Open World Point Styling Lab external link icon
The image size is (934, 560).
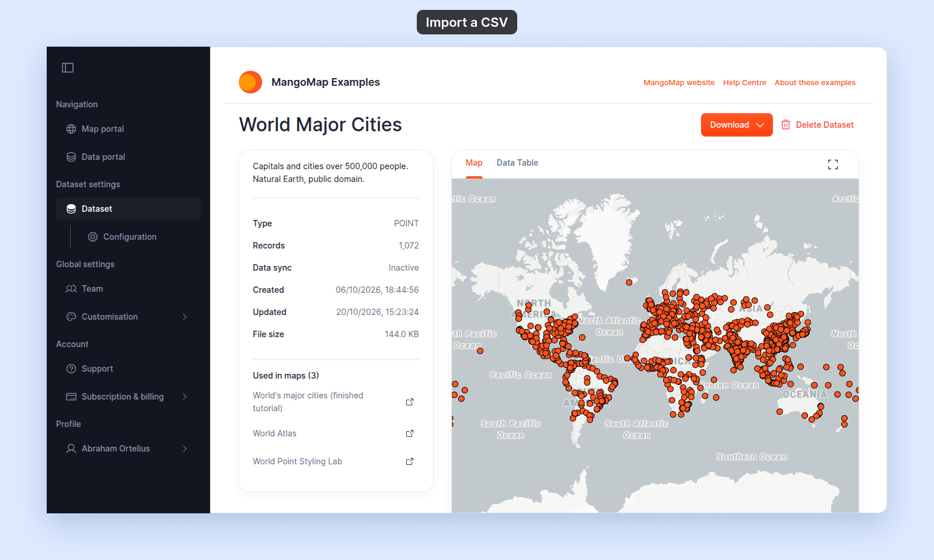click(410, 461)
